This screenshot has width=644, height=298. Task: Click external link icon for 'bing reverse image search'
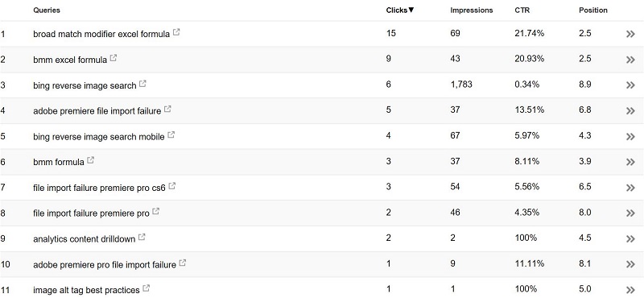pos(142,84)
